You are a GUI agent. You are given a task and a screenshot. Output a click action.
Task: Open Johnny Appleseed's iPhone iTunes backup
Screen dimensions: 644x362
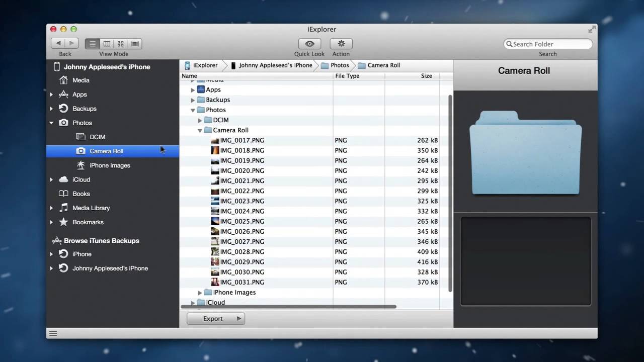coord(110,268)
